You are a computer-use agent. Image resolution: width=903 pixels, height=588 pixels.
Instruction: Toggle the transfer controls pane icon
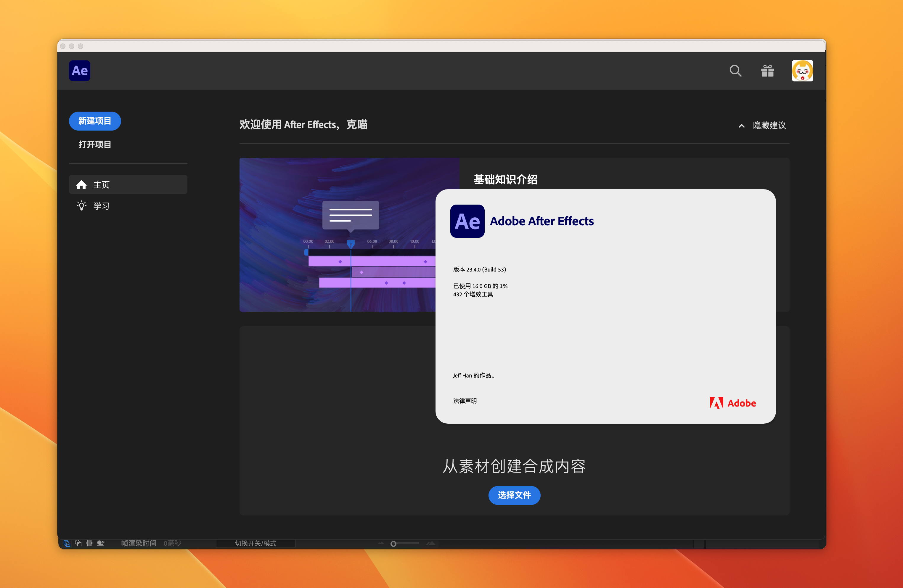click(78, 543)
